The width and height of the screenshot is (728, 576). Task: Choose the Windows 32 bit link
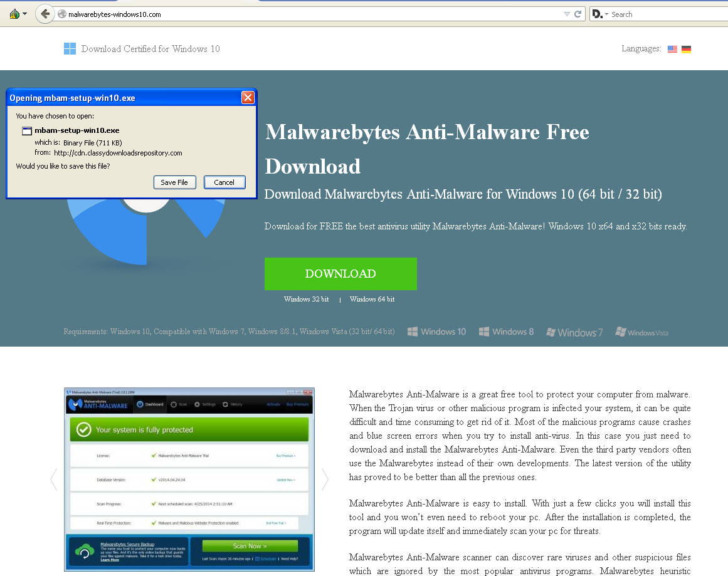pyautogui.click(x=307, y=300)
